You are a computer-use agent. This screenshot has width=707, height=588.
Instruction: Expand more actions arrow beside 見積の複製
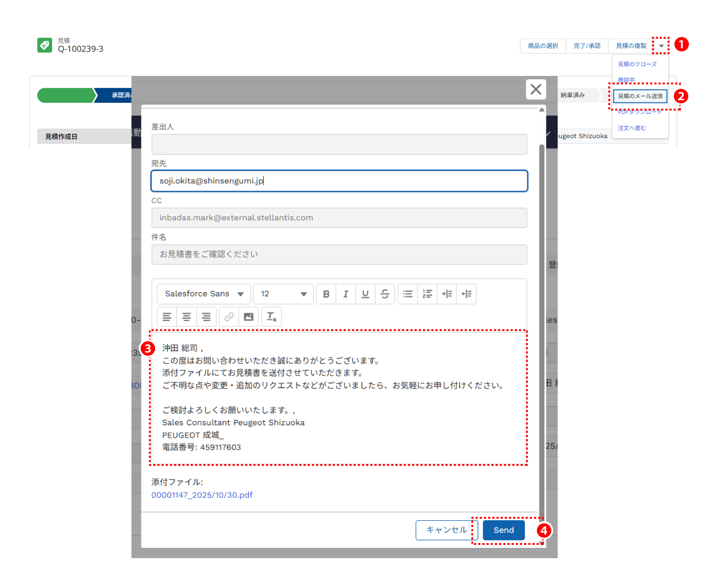(x=661, y=46)
